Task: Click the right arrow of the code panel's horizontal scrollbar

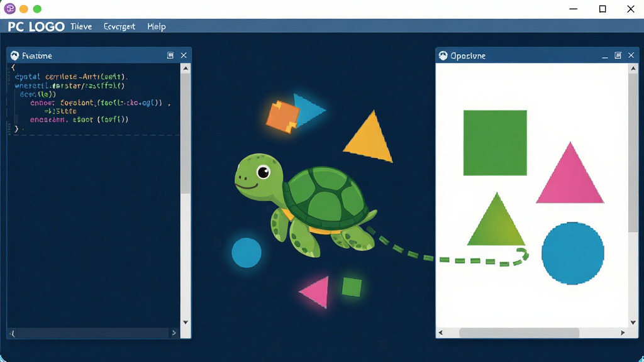Action: point(174,333)
